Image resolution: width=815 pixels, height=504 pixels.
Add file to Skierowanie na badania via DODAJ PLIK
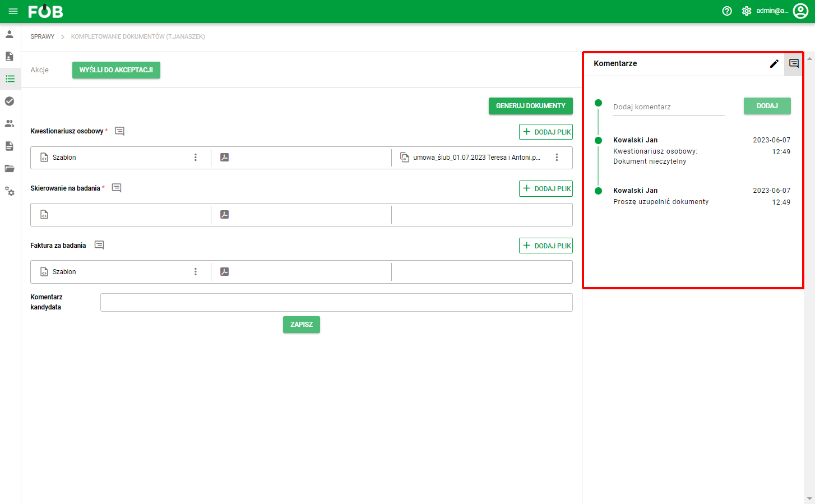pos(546,189)
